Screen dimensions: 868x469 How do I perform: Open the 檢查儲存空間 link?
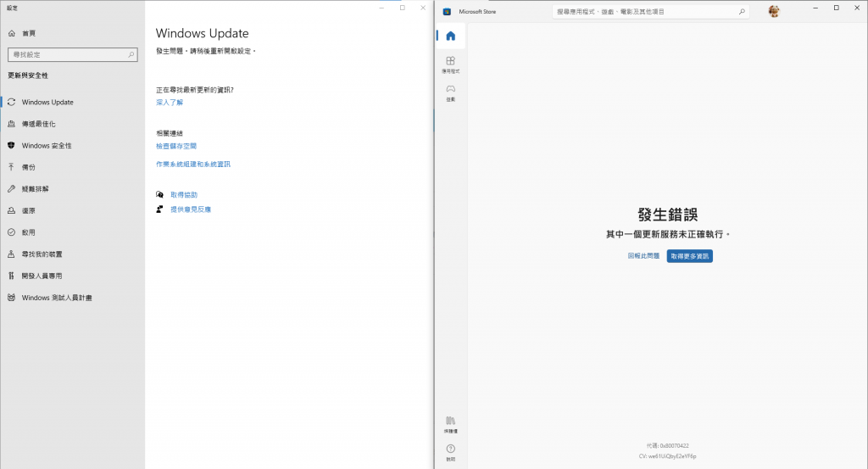(176, 146)
